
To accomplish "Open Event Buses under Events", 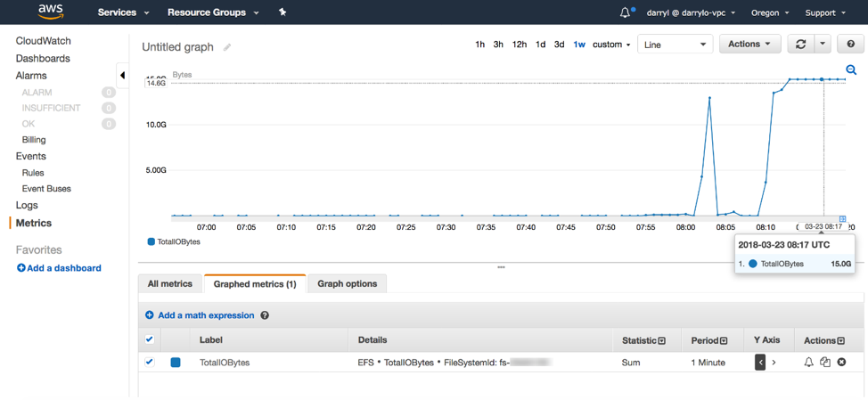I will (x=46, y=189).
